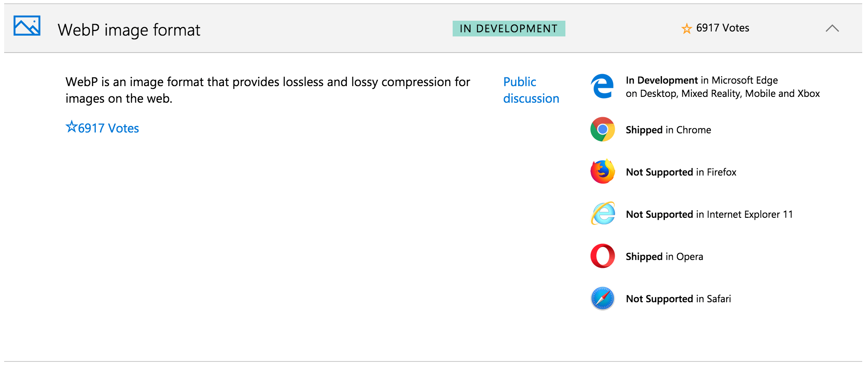Viewport: 868px width, 366px height.
Task: Click the 6917 Votes count in header
Action: point(722,28)
